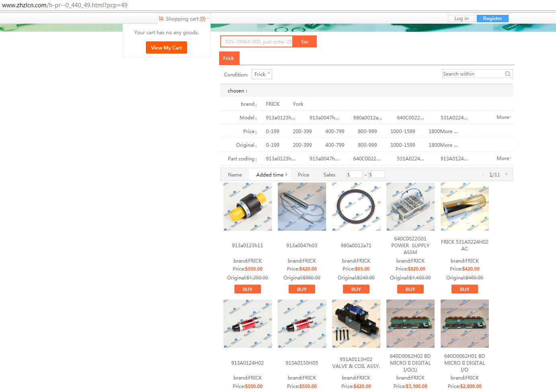The height and width of the screenshot is (392, 556).
Task: Click the View My Cart button
Action: tap(166, 48)
